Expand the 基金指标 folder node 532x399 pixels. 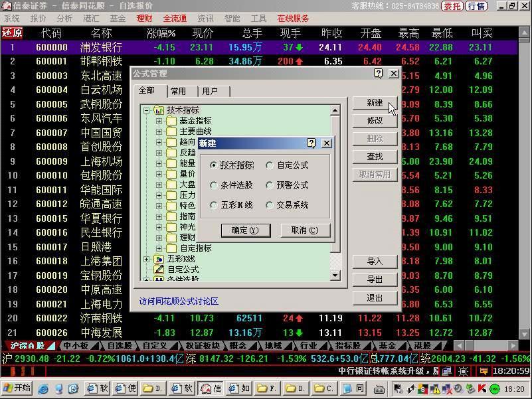(159, 121)
